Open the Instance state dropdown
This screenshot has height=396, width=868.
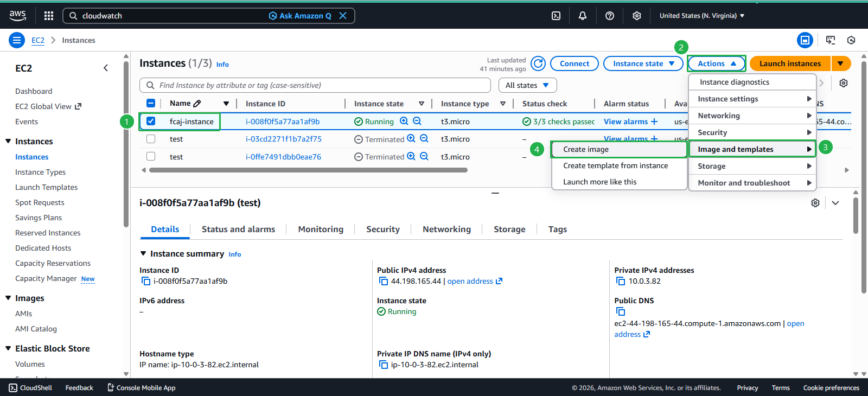644,63
